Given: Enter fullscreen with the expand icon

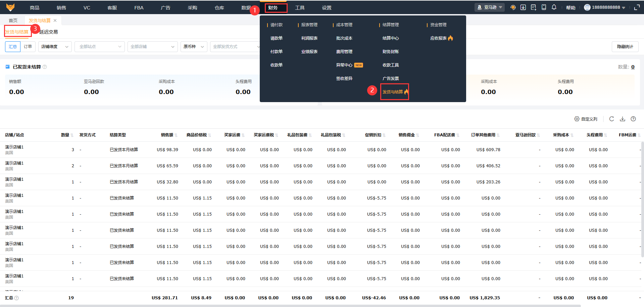Looking at the screenshot, I should click(637, 7).
